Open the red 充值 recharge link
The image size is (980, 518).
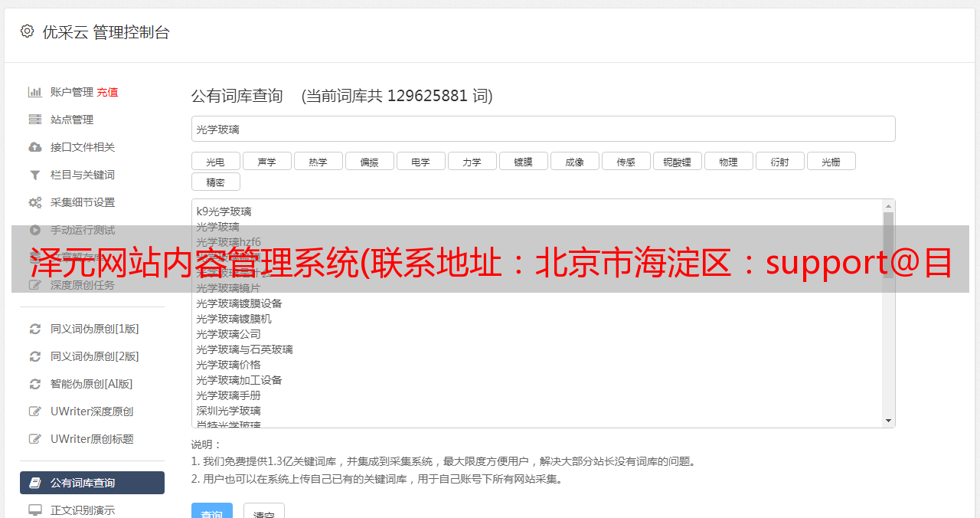pos(107,92)
